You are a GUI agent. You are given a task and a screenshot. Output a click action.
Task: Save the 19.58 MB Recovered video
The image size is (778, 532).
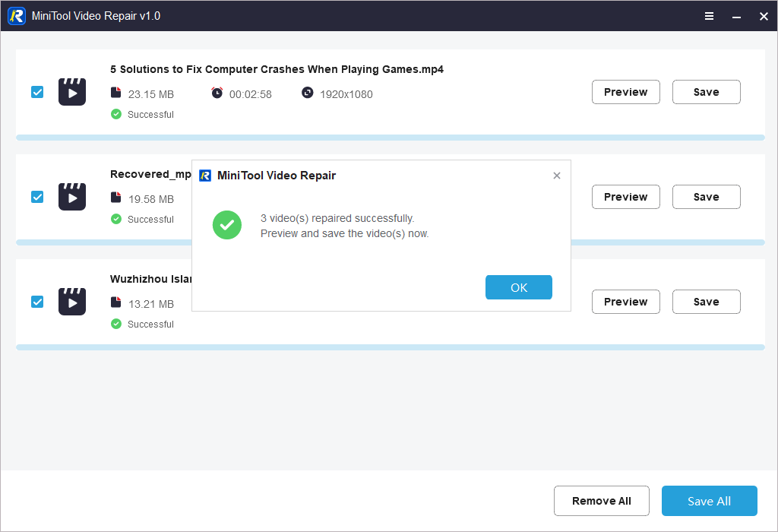(706, 197)
